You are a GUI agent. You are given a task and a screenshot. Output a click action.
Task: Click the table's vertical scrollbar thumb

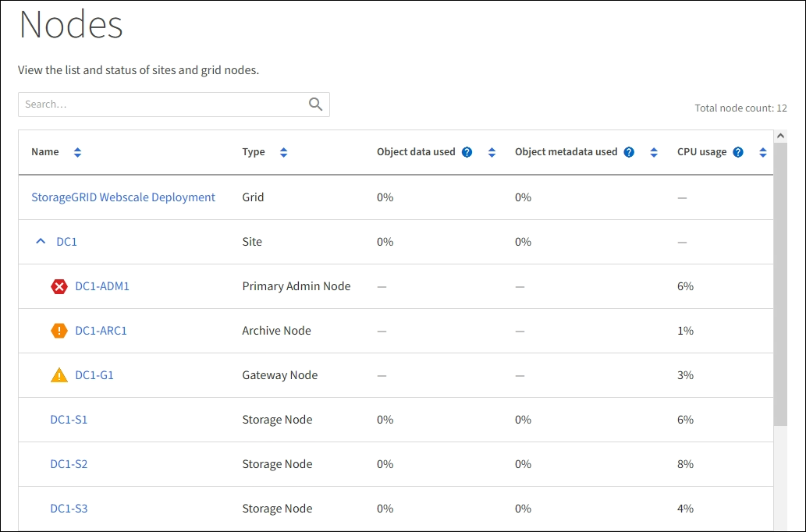click(x=781, y=281)
